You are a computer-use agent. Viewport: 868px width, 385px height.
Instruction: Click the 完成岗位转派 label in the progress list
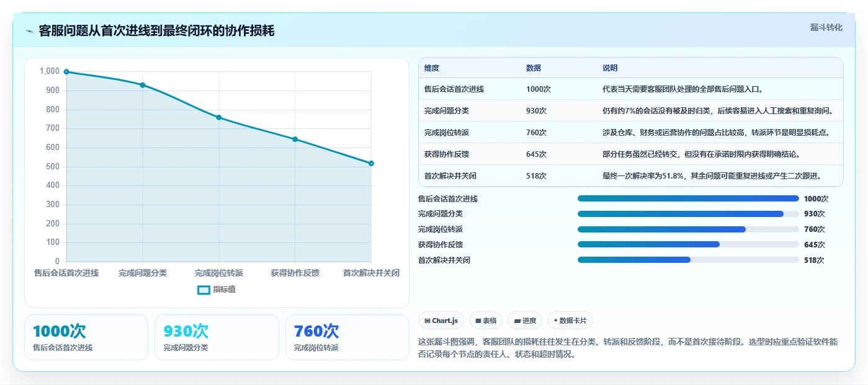(x=441, y=229)
